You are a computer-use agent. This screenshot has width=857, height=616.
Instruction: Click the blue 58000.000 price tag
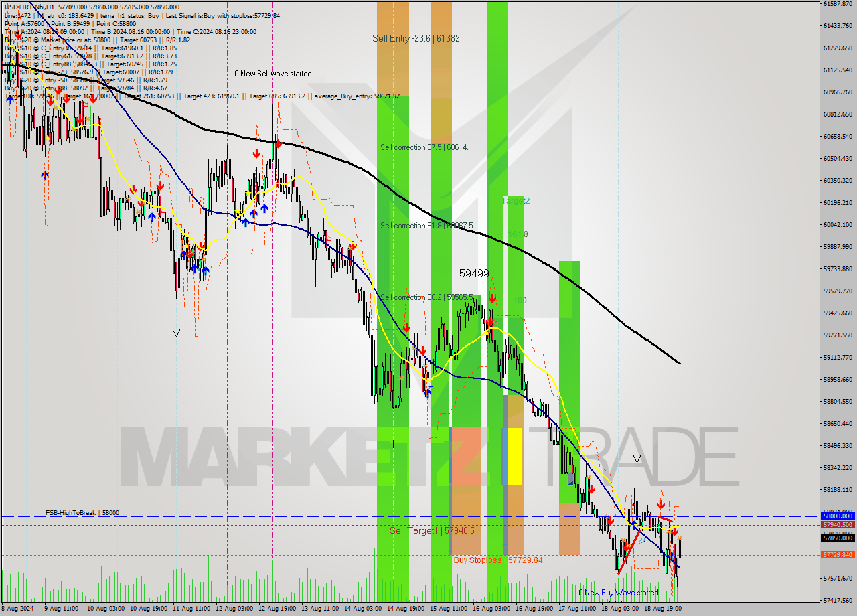pos(838,516)
